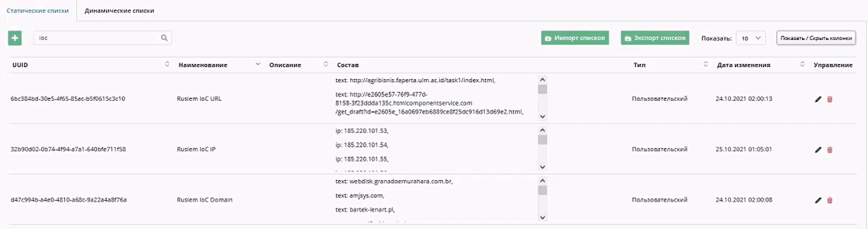Delete the Rusiem IoC URL list

(830, 99)
